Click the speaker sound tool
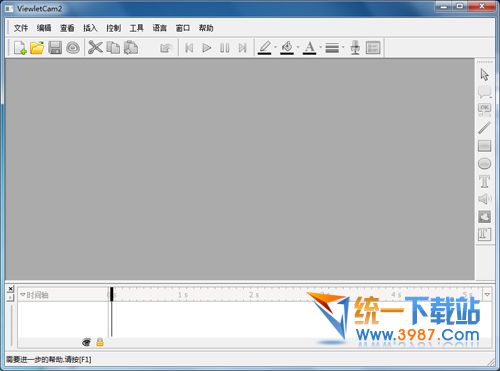Viewport: 500px width, 371px height. (484, 199)
